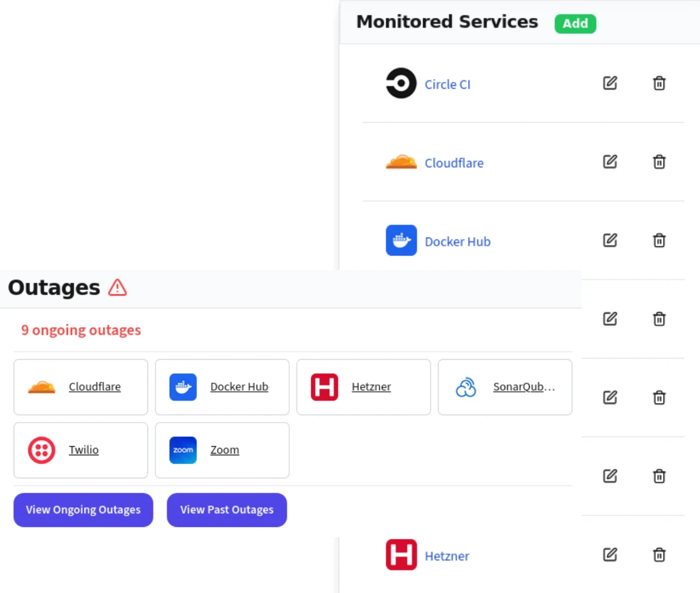Click the Docker Hub logo in Monitored Services
Screen dimensions: 700x593
pos(401,240)
